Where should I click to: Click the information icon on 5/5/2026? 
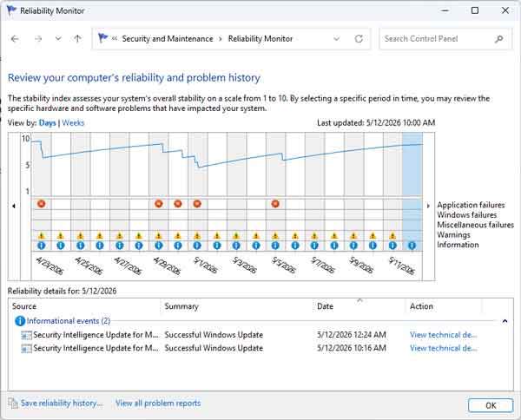point(275,246)
